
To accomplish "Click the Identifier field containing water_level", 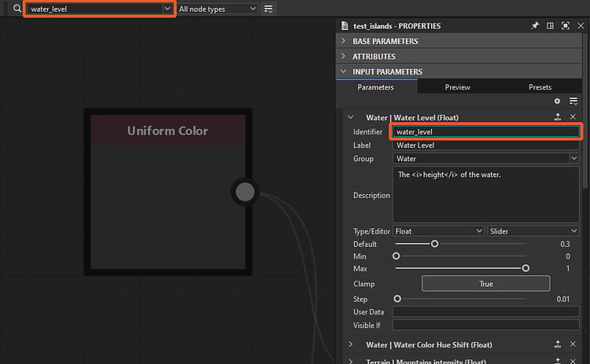I will point(486,131).
